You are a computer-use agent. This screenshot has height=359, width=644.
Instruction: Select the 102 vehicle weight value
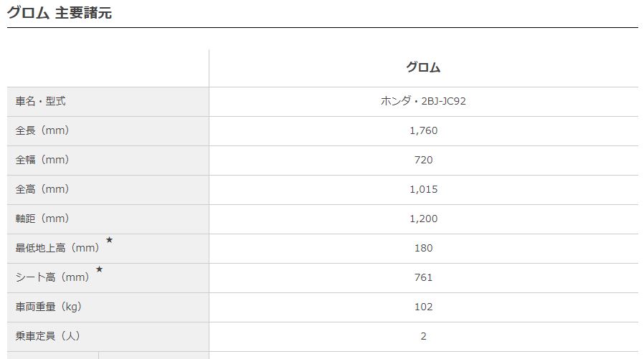(423, 307)
